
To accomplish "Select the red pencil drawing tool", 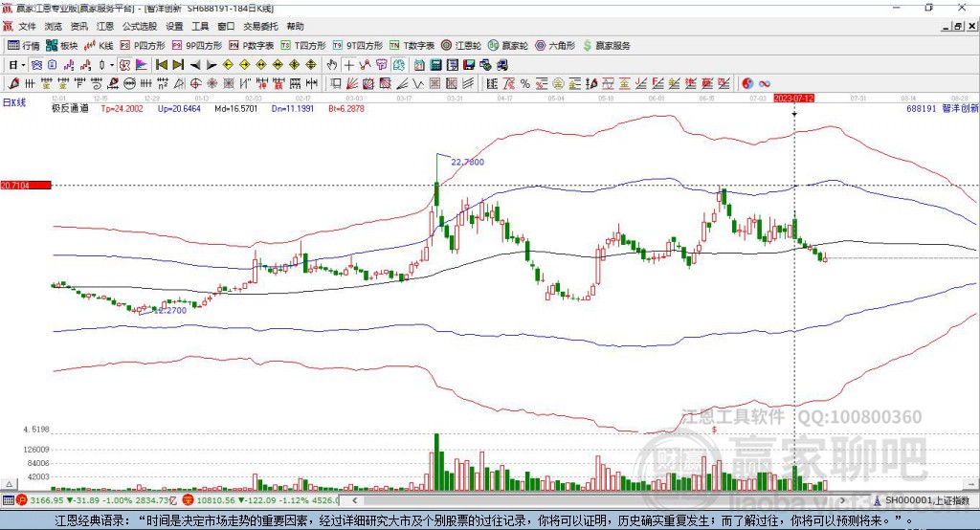I will click(13, 83).
